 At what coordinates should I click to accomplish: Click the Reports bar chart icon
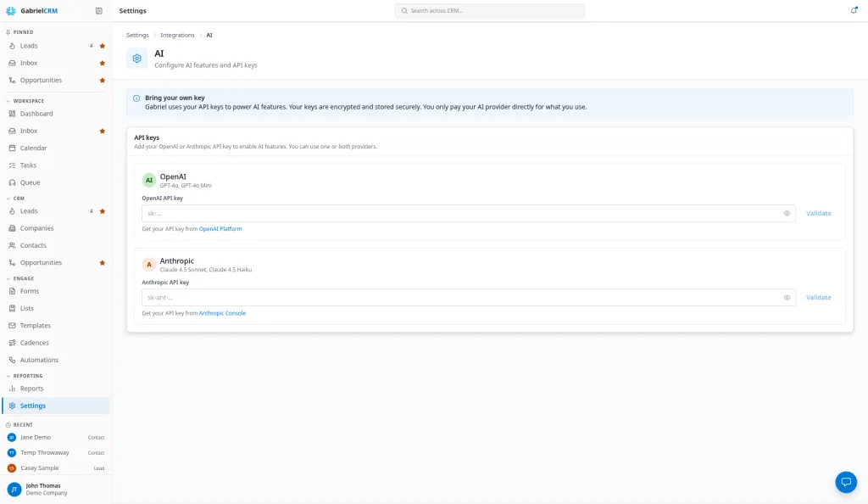point(12,389)
